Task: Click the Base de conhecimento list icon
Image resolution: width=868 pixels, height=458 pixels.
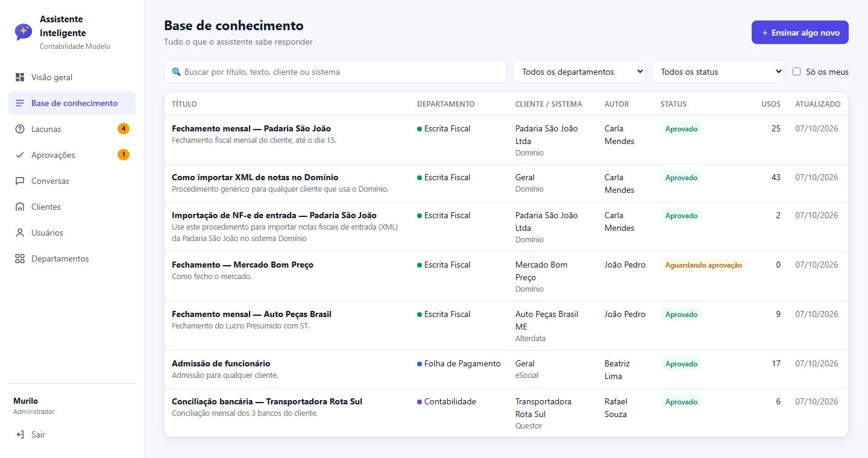Action: [x=20, y=103]
